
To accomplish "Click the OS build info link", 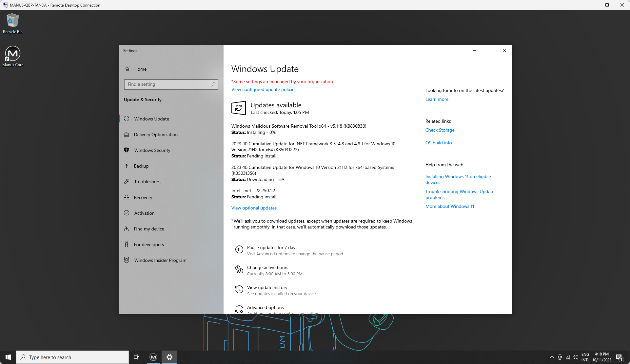I will click(438, 143).
